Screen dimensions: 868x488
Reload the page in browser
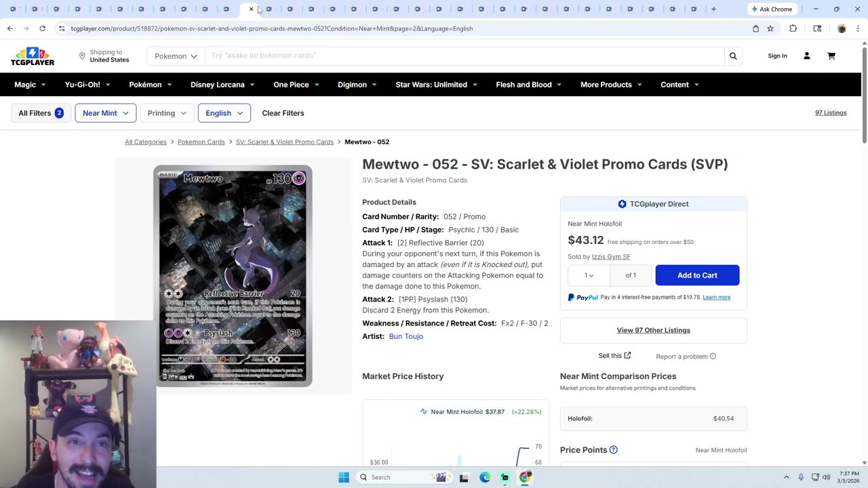42,28
